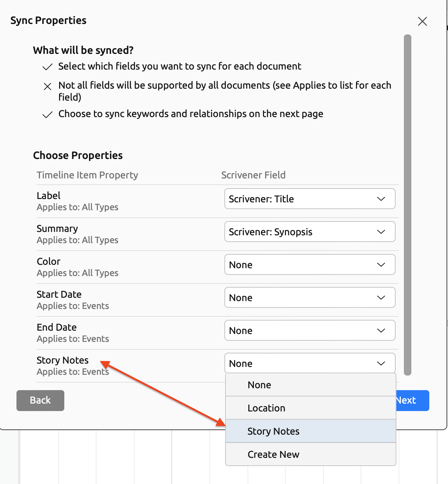Click the checkmark beside Choose to sync keywords
The image size is (448, 484).
click(x=47, y=115)
